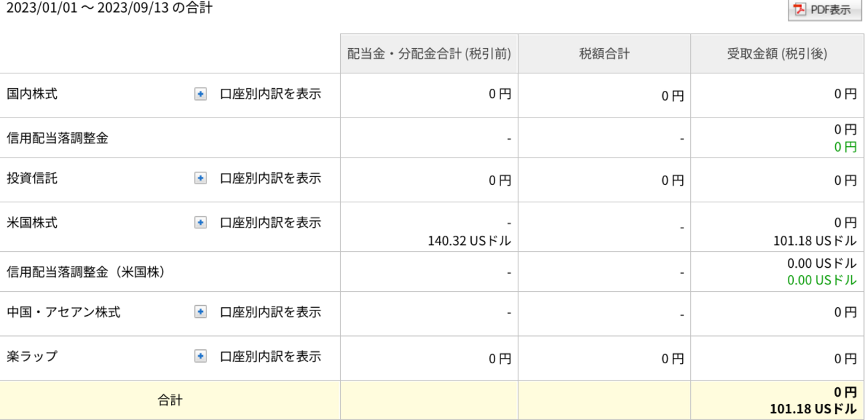
Task: Expand the 中国・アセアン株式 plus icon
Action: (x=200, y=312)
